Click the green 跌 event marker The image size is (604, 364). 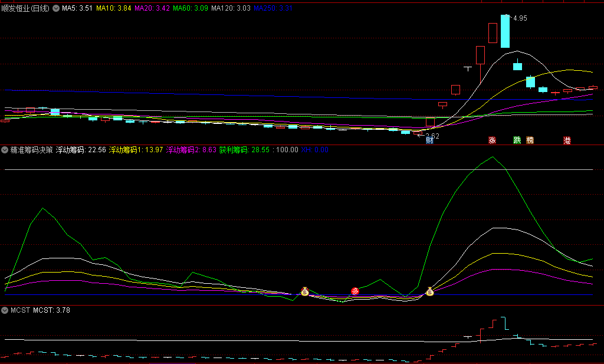[517, 140]
